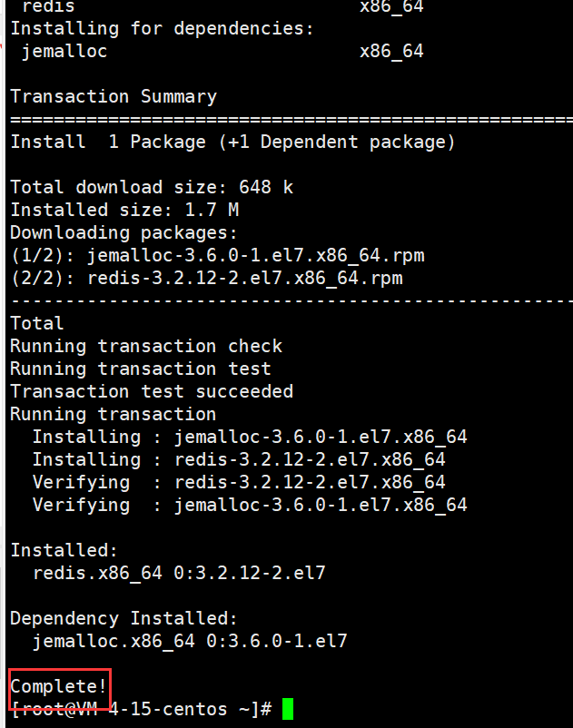Click 'redis.x86_64 0:3.2.12-2.el7' line
573x728 pixels.
tap(179, 574)
